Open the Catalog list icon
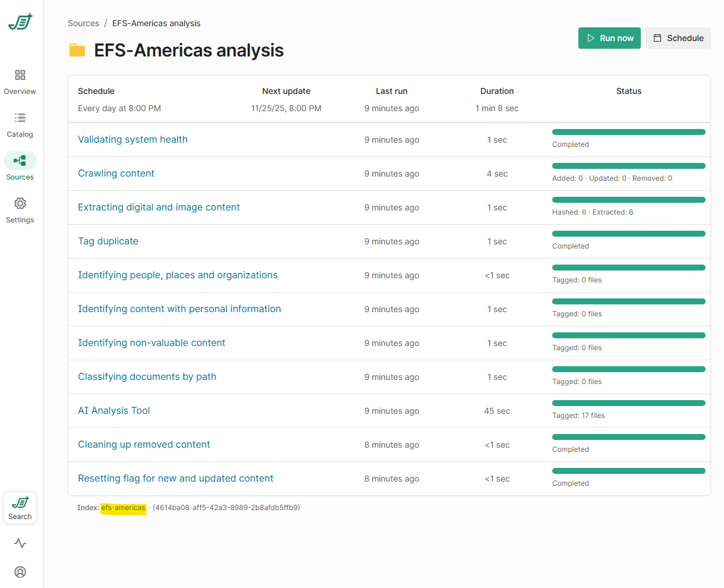This screenshot has width=724, height=588. [20, 118]
